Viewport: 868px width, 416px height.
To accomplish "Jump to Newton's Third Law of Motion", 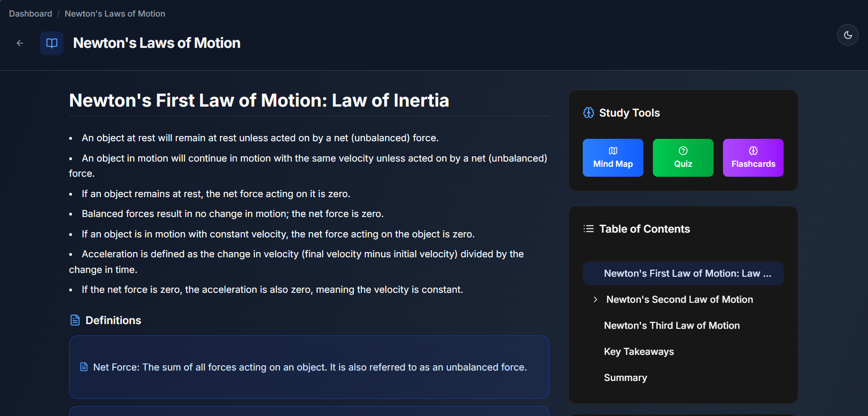I will tap(671, 326).
